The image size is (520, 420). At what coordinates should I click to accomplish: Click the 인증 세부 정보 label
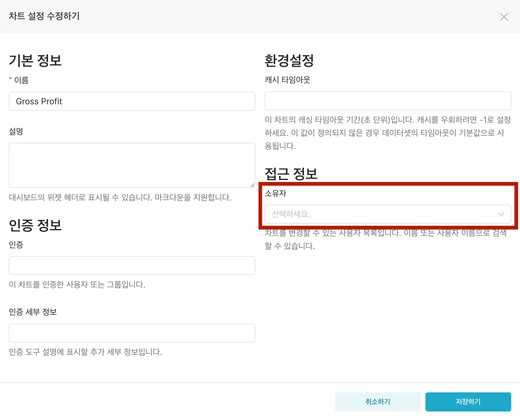click(x=33, y=312)
